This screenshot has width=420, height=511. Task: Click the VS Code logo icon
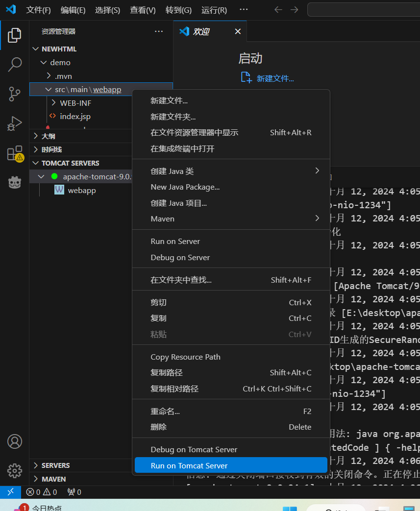pos(11,9)
